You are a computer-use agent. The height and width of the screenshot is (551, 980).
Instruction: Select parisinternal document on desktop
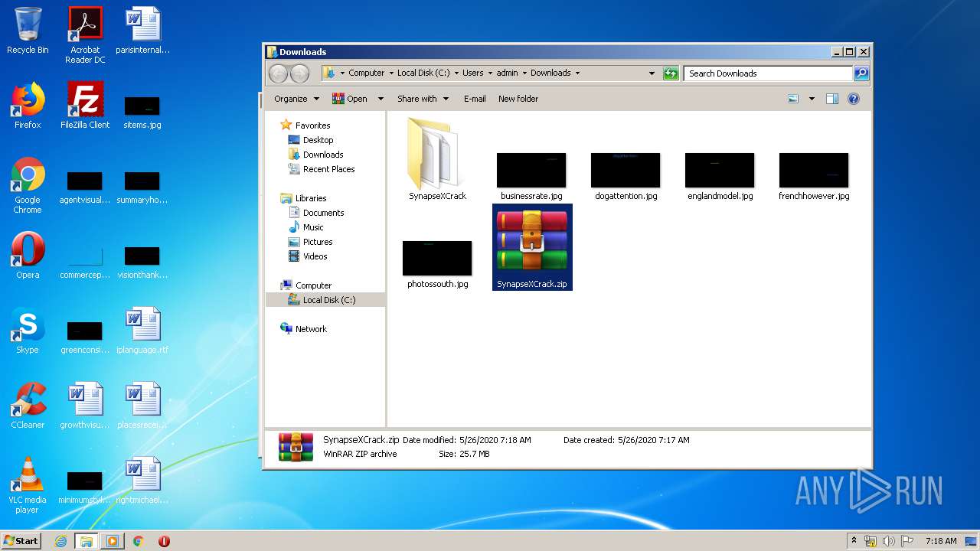click(142, 31)
